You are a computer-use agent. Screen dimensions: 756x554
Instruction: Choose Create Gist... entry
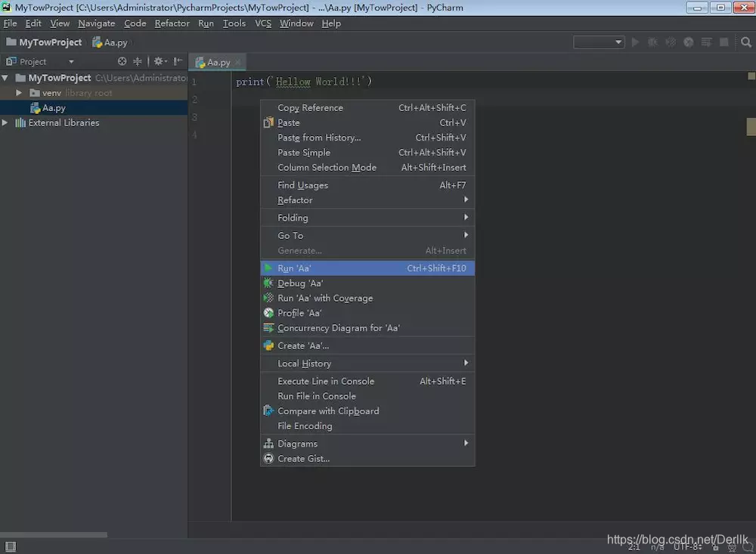pyautogui.click(x=367, y=459)
